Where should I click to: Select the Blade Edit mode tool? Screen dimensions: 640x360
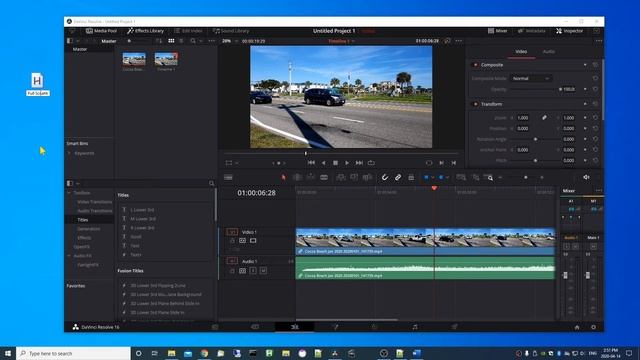pos(324,177)
